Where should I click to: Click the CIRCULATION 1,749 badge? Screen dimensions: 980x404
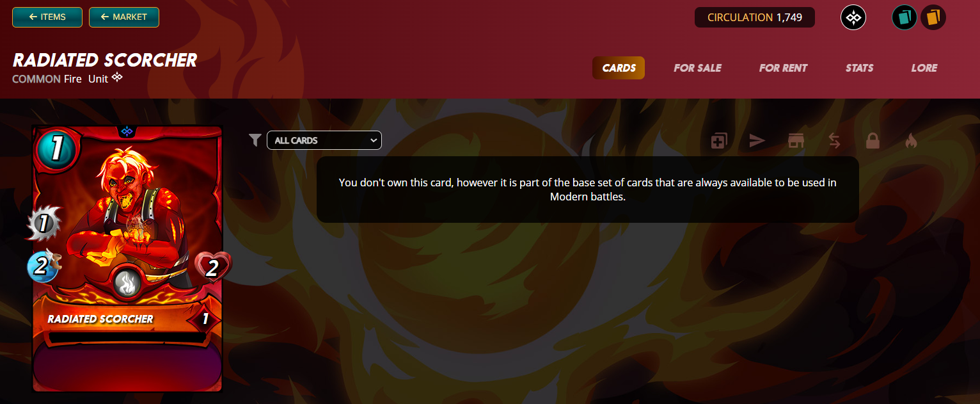pos(755,17)
